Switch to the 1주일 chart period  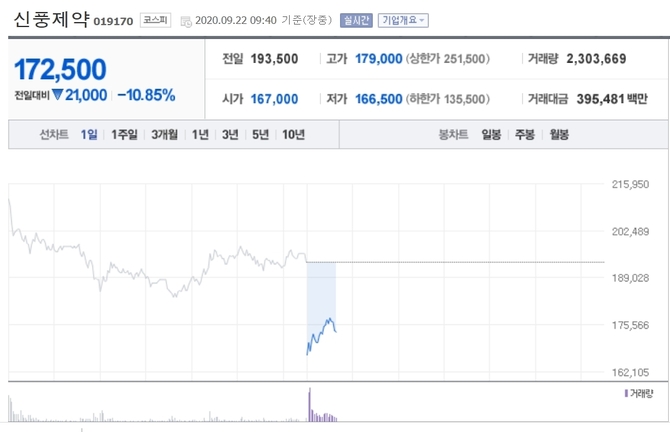[125, 135]
